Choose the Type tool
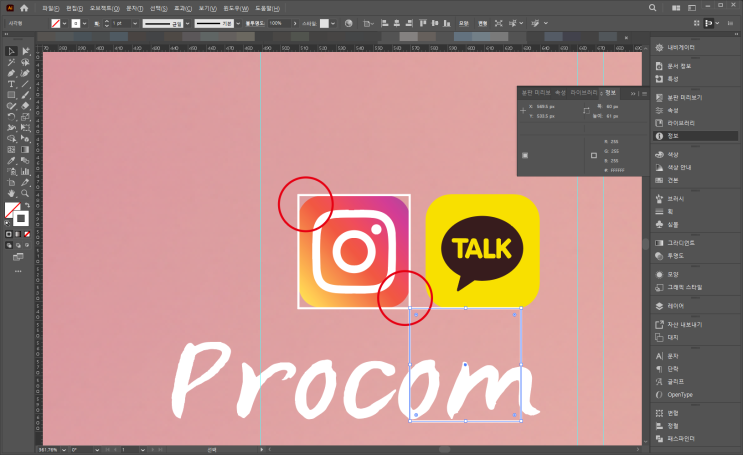This screenshot has width=743, height=455. (11, 84)
